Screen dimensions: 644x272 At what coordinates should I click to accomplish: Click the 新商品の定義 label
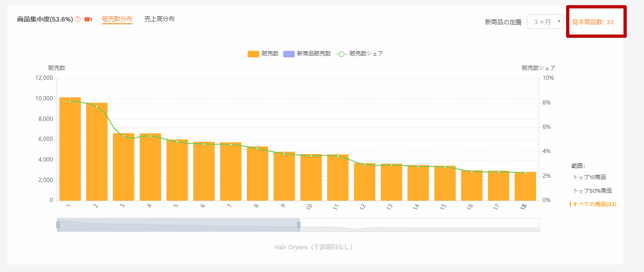pos(503,22)
